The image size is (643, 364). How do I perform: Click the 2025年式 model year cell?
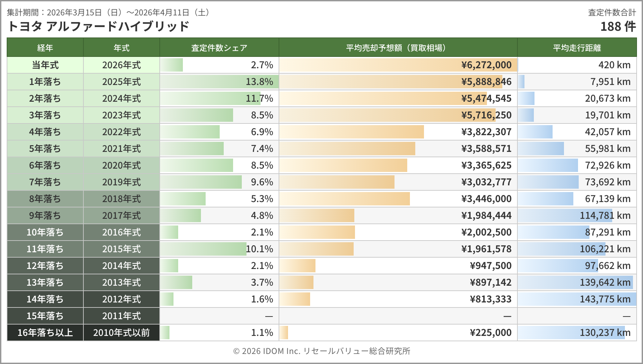122,82
